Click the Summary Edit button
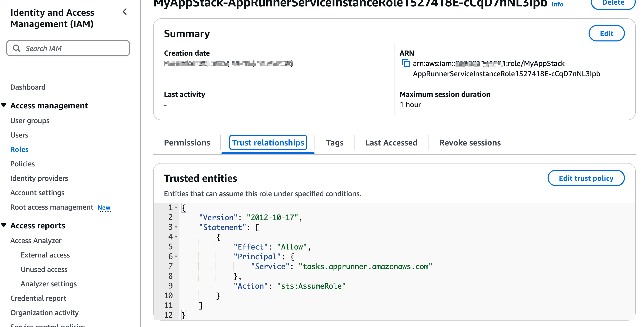This screenshot has height=327, width=644. tap(606, 33)
